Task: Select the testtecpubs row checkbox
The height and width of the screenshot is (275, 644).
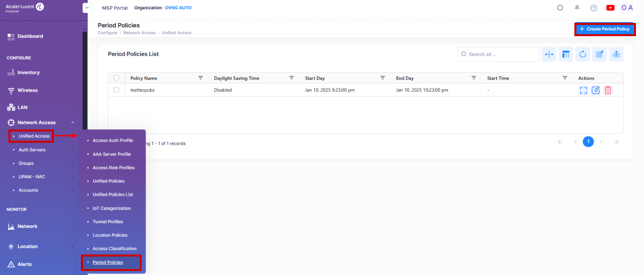Action: tap(116, 90)
